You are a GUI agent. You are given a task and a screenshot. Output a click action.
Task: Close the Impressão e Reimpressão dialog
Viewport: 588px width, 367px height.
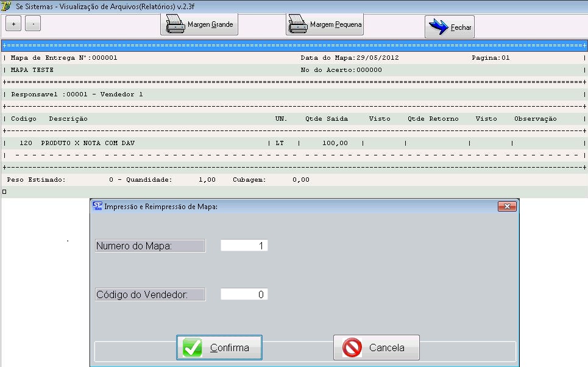point(506,207)
